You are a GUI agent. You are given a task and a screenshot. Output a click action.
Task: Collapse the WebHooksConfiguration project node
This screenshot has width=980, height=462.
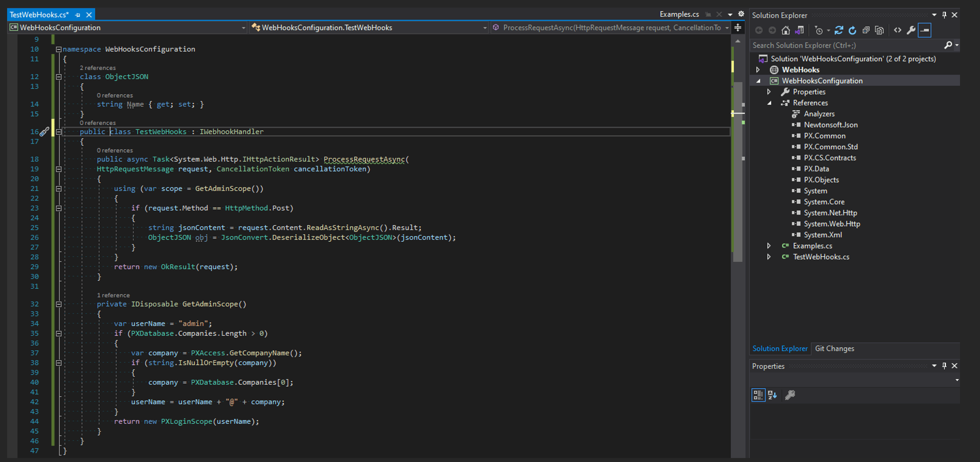coord(758,81)
